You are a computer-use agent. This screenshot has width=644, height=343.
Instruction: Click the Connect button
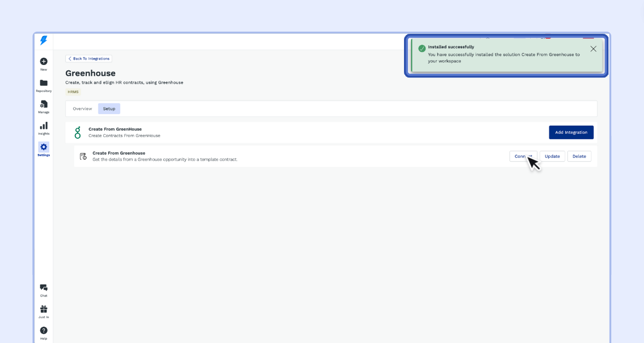click(x=523, y=156)
